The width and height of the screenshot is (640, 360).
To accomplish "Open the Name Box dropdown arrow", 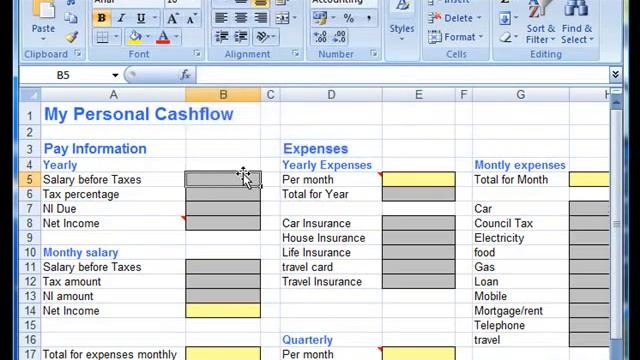I will [115, 75].
